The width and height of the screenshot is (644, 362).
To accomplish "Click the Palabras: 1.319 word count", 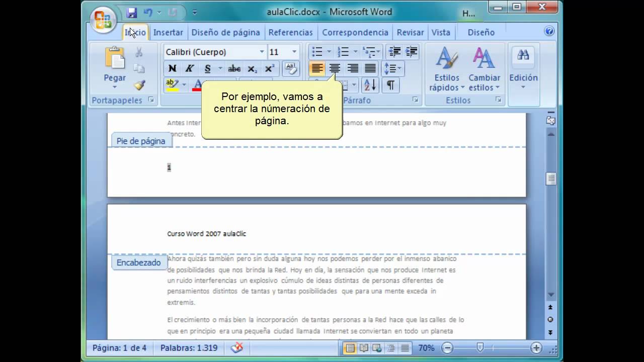I will tap(189, 347).
